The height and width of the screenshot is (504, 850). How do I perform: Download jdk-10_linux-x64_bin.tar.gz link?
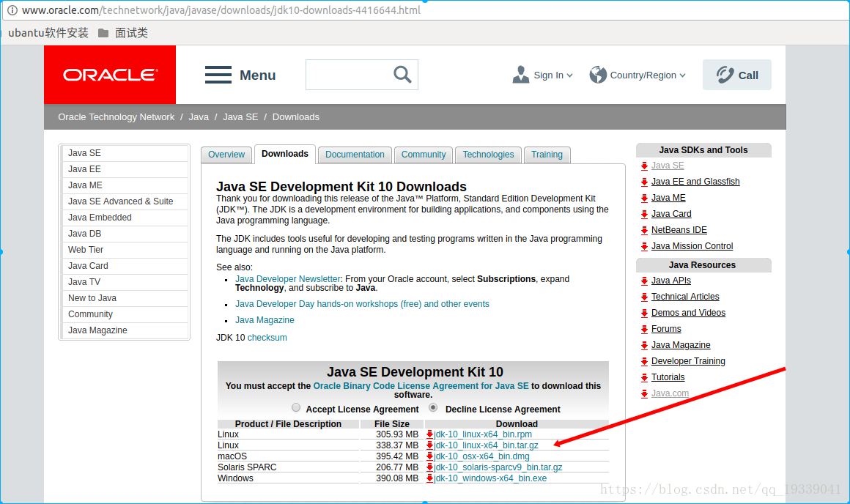[x=486, y=445]
